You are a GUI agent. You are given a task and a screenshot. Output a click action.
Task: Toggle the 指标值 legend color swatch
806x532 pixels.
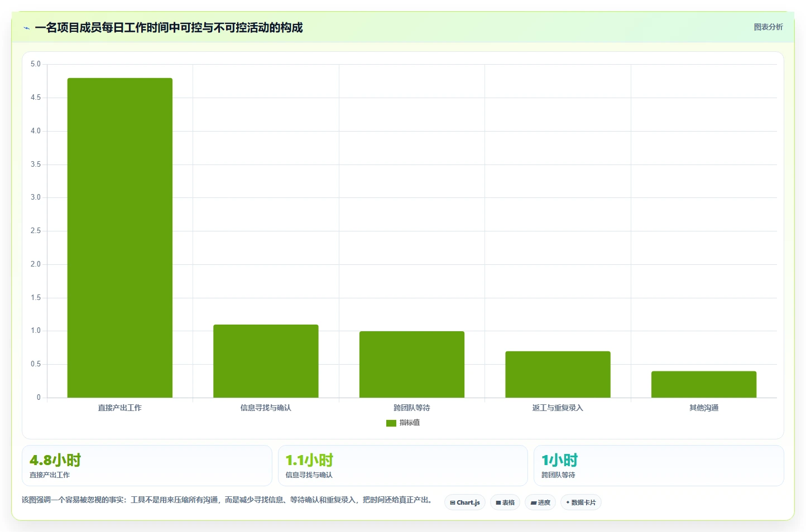point(391,423)
